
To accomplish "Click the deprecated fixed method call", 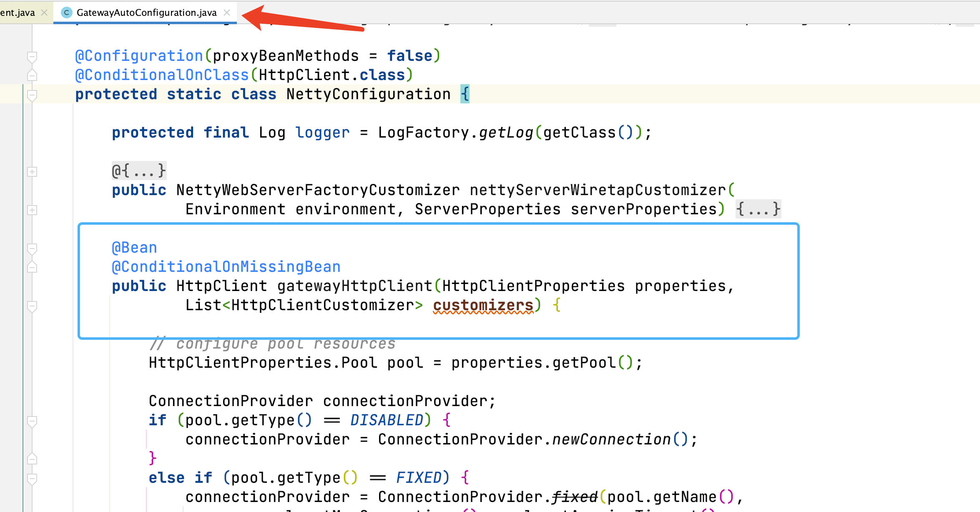I will coord(575,497).
